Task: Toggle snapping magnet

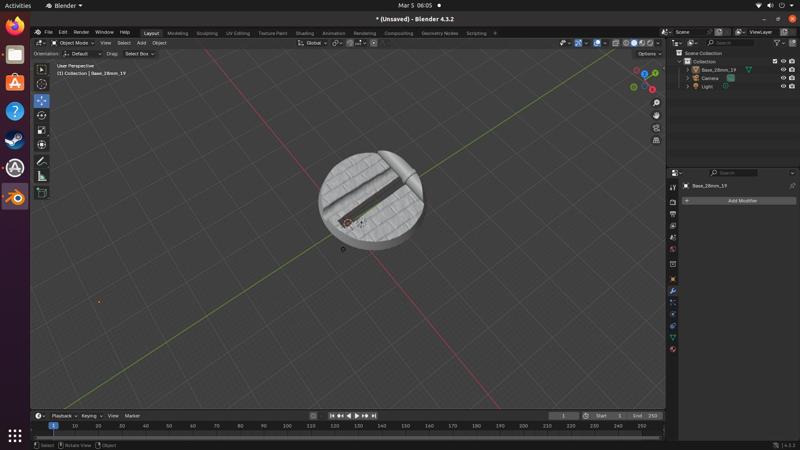Action: (350, 43)
